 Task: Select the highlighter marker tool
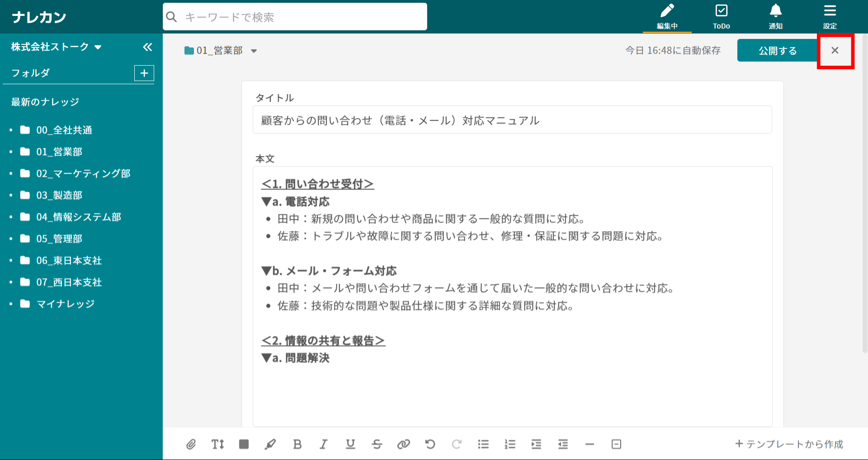[270, 444]
